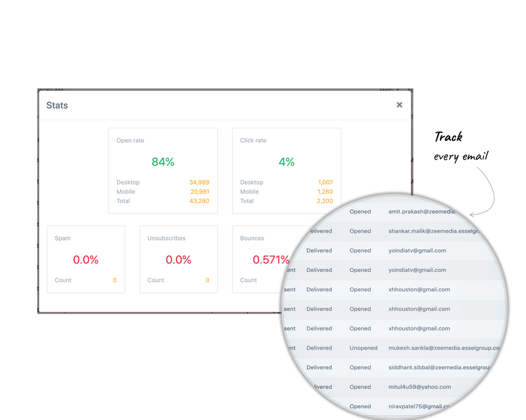Click the Unsubscribes card label
The image size is (526, 420).
point(166,238)
